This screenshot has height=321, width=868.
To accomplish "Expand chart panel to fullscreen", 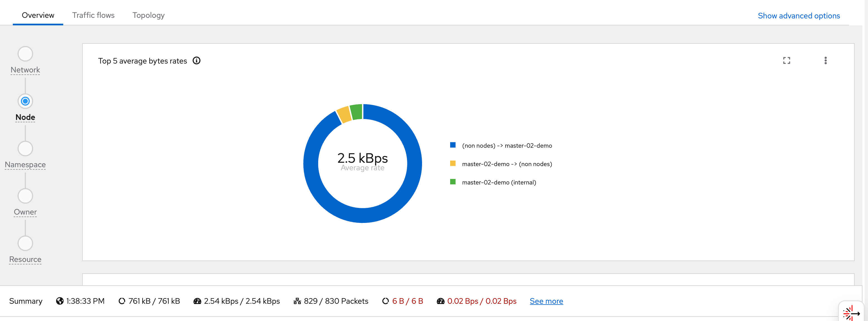I will point(786,61).
